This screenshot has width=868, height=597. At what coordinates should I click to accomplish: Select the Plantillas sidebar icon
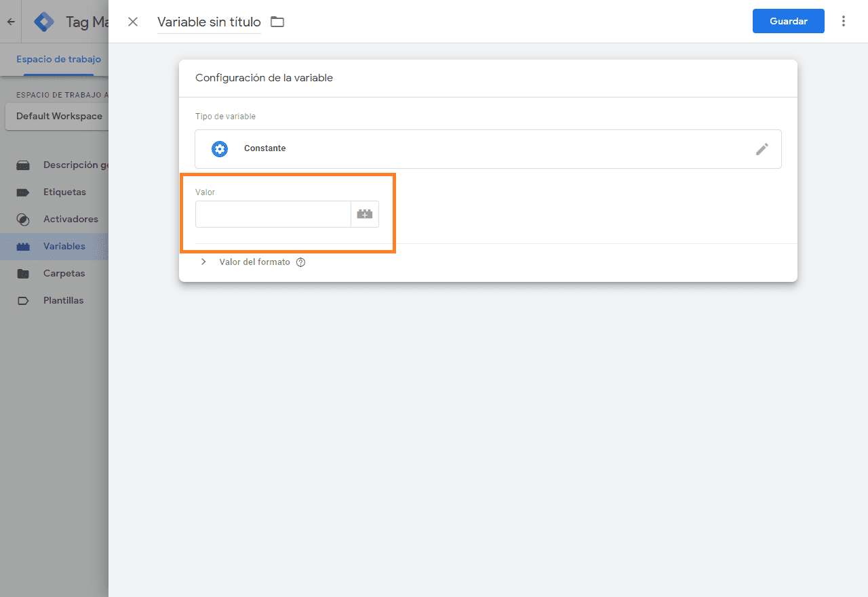(22, 300)
